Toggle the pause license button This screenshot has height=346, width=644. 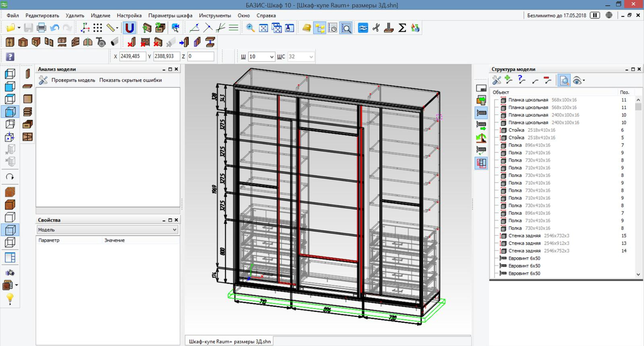pyautogui.click(x=594, y=15)
